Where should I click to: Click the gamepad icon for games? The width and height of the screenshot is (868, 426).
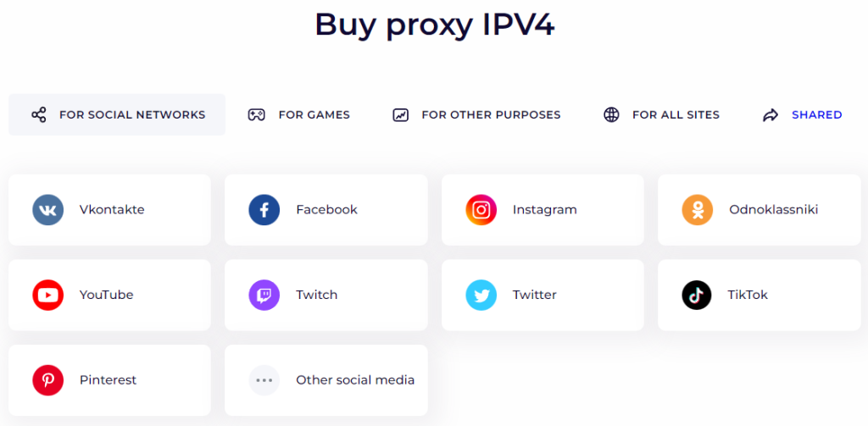[256, 115]
